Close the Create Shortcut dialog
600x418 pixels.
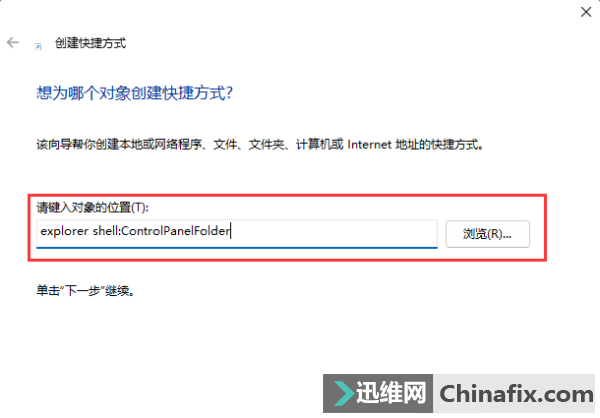[x=586, y=12]
